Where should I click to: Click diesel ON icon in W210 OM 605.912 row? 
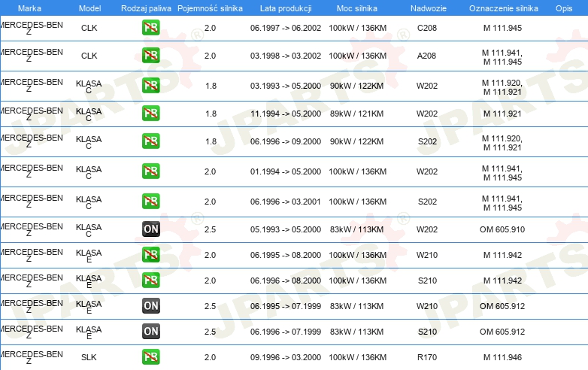(150, 305)
